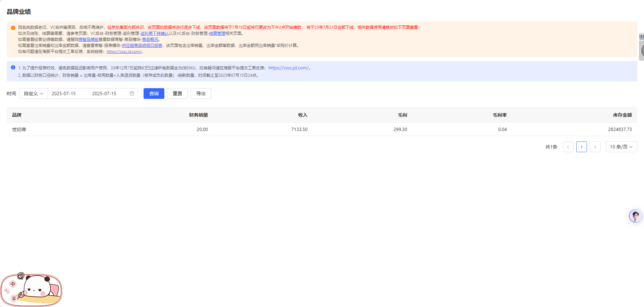Follow the 结算管理 link
This screenshot has width=644, height=307.
pyautogui.click(x=217, y=34)
